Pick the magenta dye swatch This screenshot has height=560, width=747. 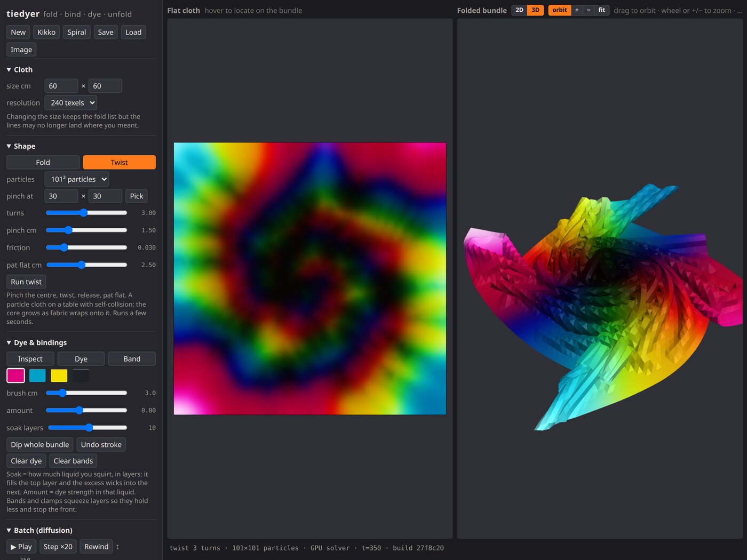15,375
